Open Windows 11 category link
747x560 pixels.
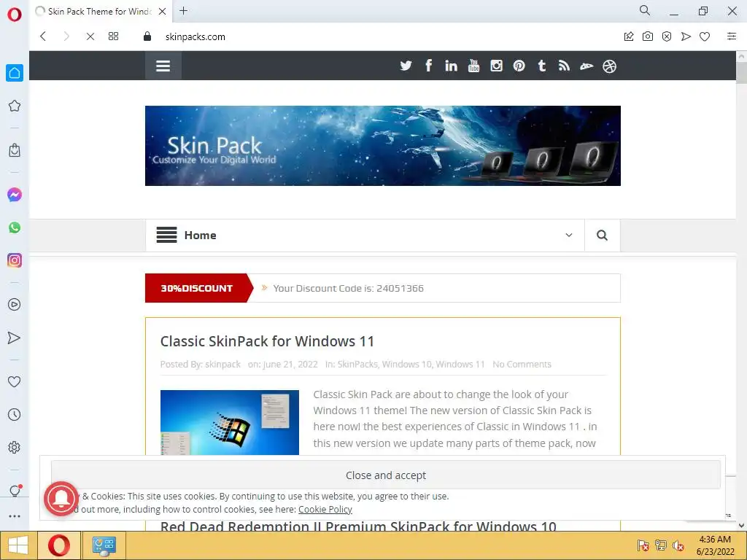[x=460, y=365]
